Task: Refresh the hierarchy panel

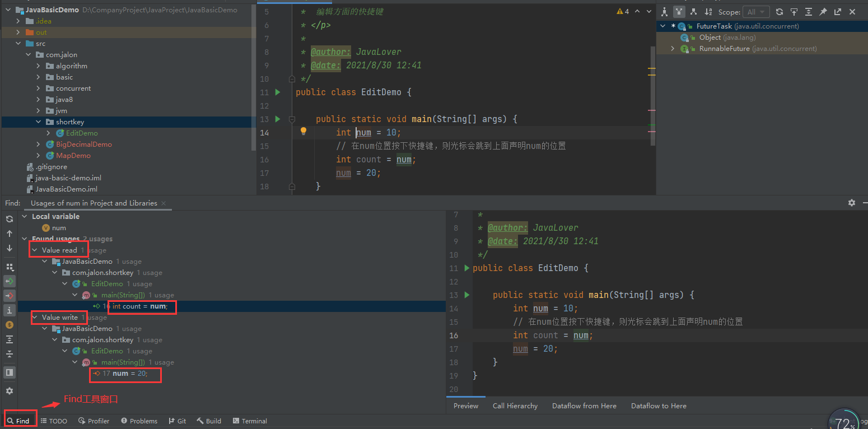Action: [x=779, y=12]
